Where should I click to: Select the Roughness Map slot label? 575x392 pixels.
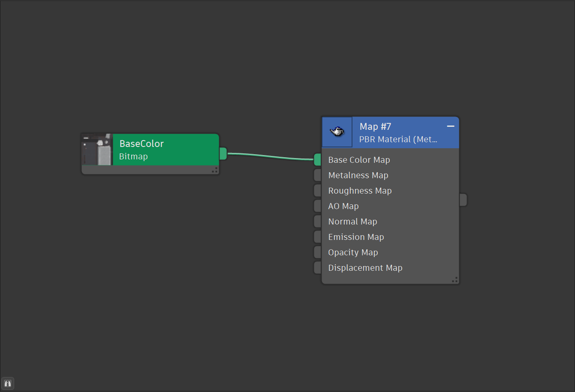click(360, 191)
